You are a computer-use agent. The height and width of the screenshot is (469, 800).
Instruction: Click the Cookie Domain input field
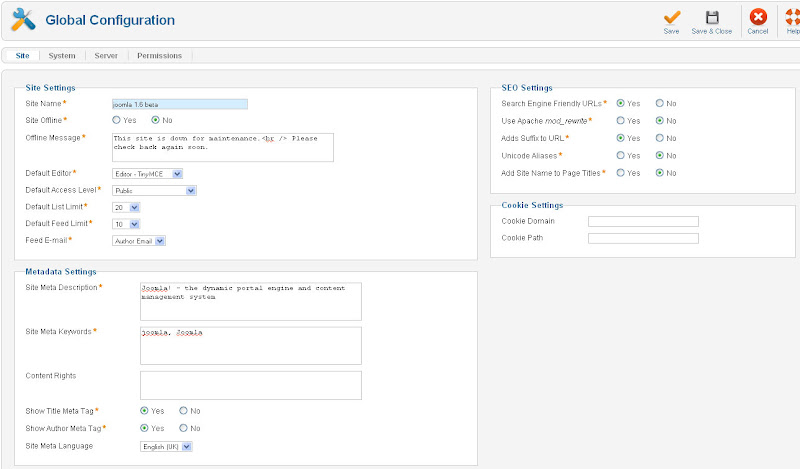point(643,221)
